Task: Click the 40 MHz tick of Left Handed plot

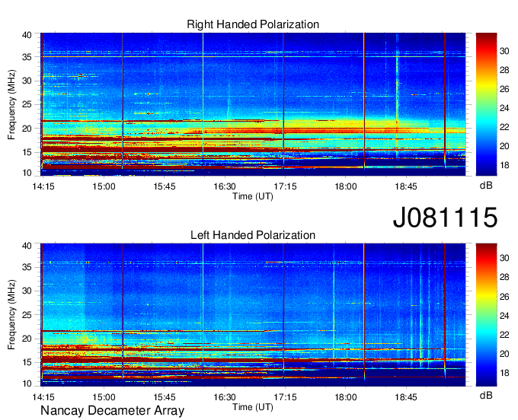Action: (27, 246)
